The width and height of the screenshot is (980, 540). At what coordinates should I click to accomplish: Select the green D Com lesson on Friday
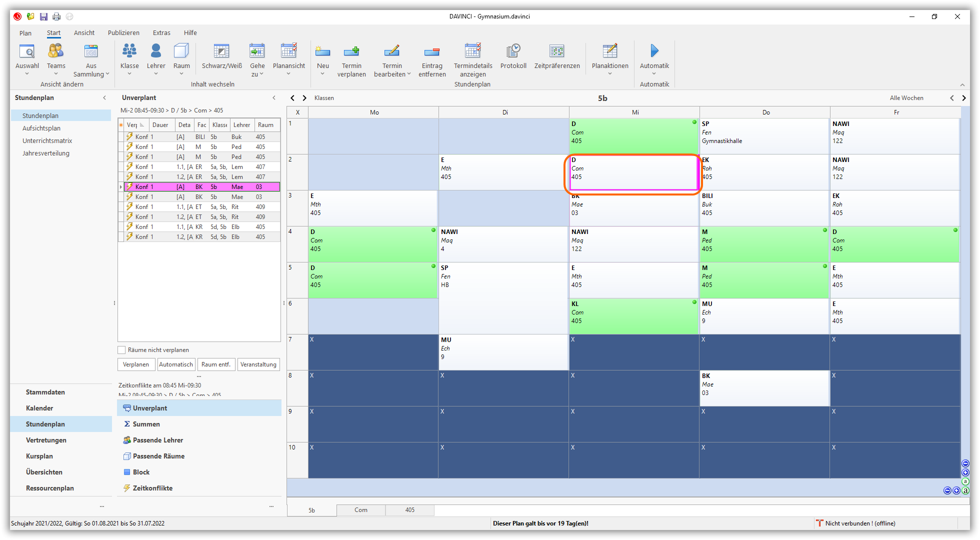tap(894, 244)
